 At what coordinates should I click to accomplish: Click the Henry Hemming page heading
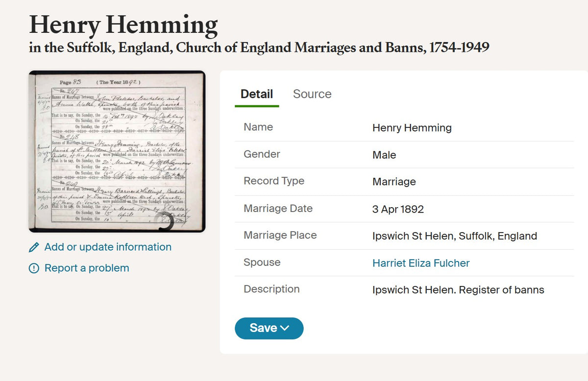coord(123,24)
